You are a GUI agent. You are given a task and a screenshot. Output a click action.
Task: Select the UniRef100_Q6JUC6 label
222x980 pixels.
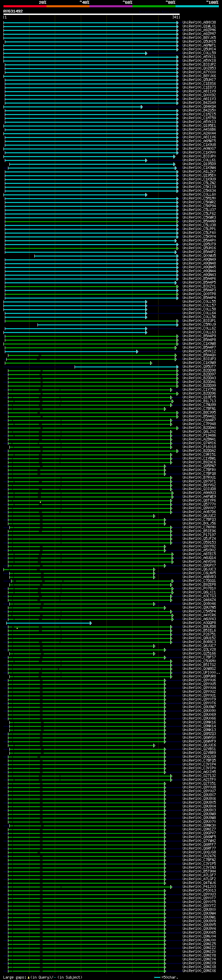(199, 745)
